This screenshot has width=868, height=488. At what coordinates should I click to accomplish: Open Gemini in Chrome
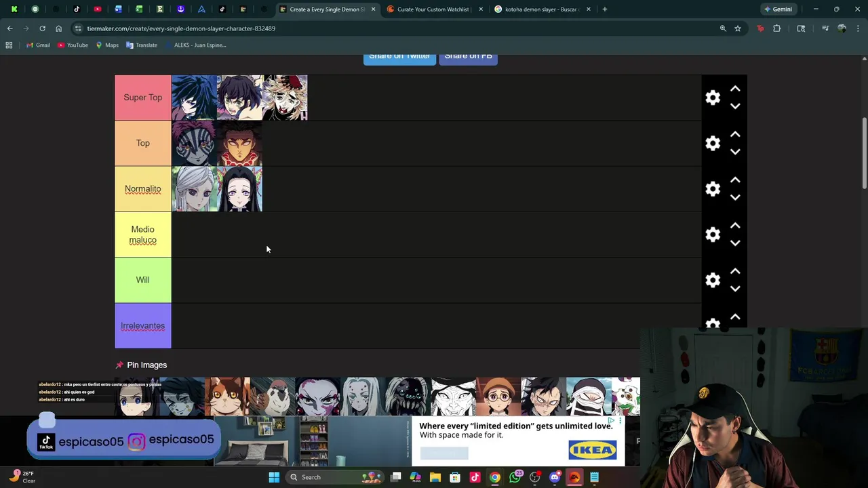tap(778, 9)
